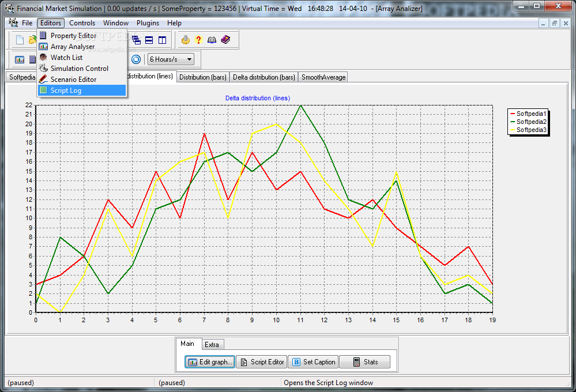
Task: Click the tile windows horizontally icon
Action: pyautogui.click(x=149, y=40)
